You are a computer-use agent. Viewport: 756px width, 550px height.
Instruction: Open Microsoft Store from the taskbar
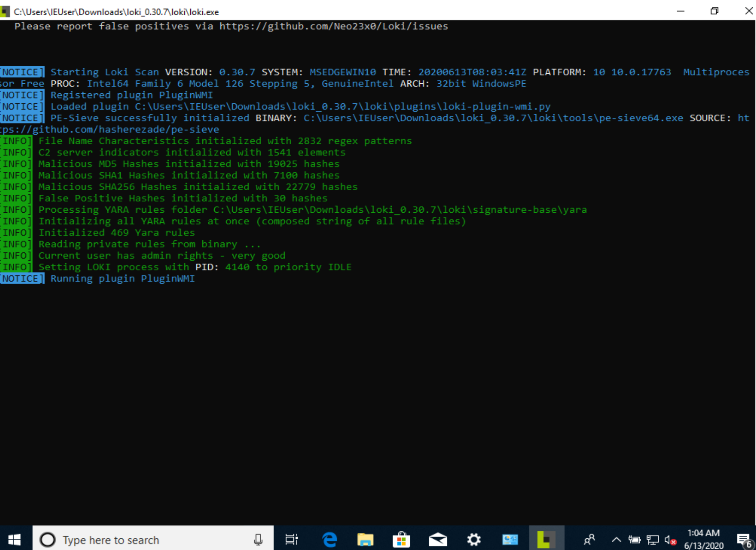click(401, 540)
